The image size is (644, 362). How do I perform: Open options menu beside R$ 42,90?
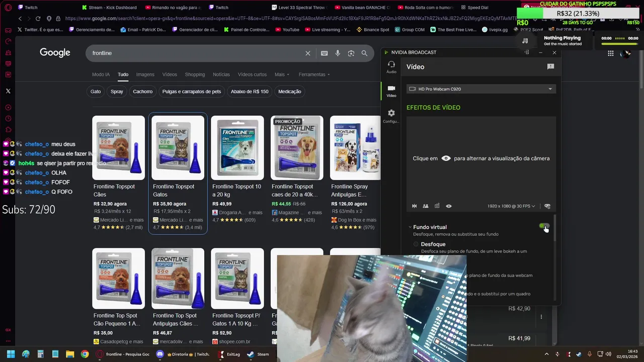(541, 317)
